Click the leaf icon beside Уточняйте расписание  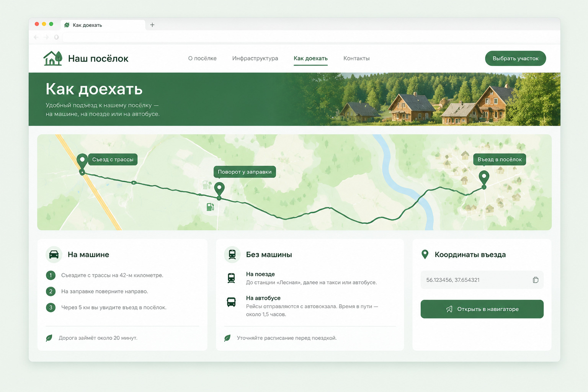pyautogui.click(x=227, y=338)
